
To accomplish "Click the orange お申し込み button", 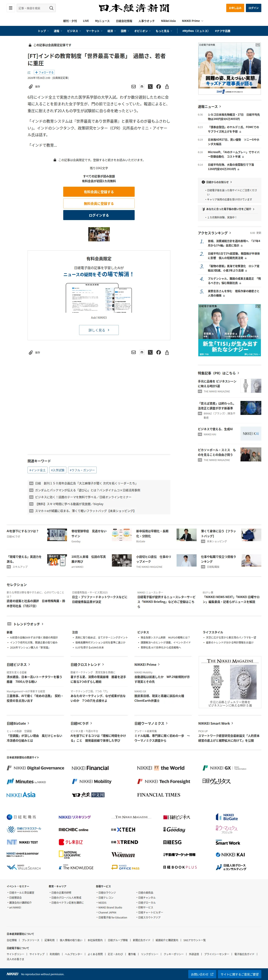I will (235, 8).
